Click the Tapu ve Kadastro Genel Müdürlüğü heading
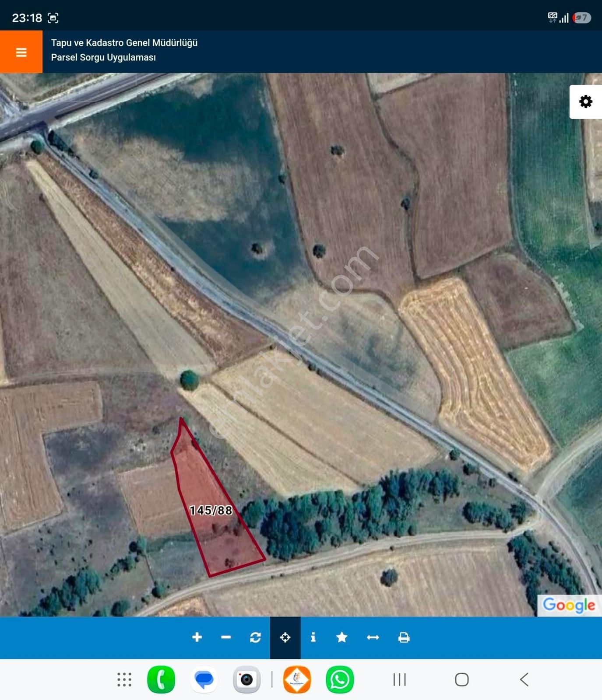 (124, 43)
